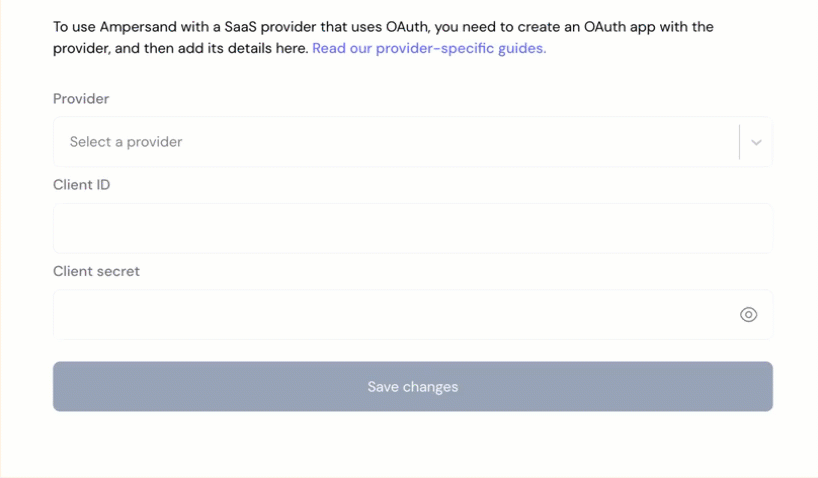The width and height of the screenshot is (818, 478).
Task: Reveal hidden secret using the eye toggle
Action: (748, 315)
